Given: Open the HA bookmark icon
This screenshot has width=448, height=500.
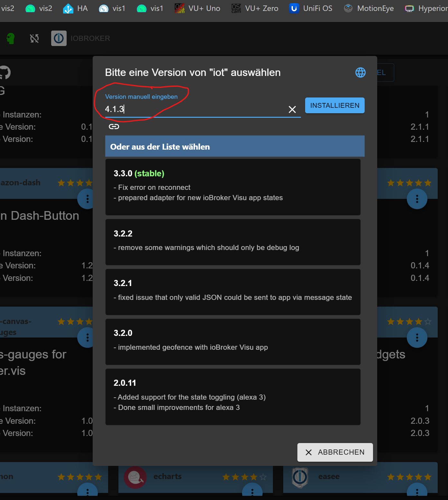Looking at the screenshot, I should pyautogui.click(x=75, y=8).
